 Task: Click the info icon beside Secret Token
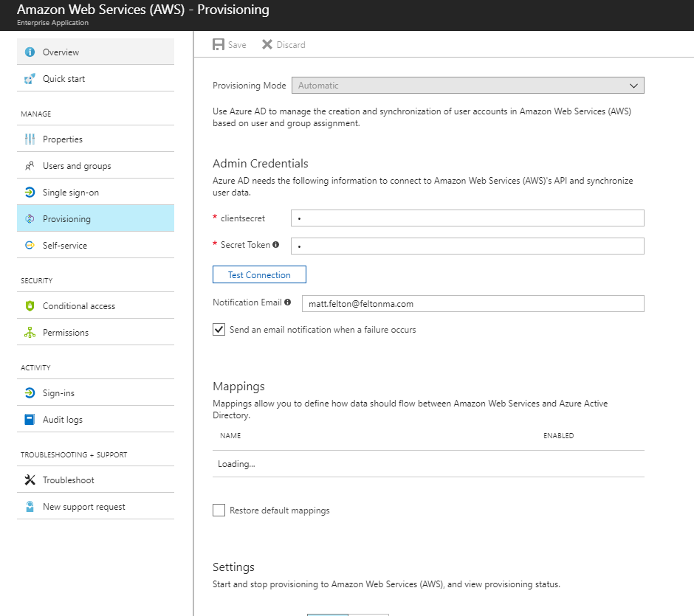(275, 244)
